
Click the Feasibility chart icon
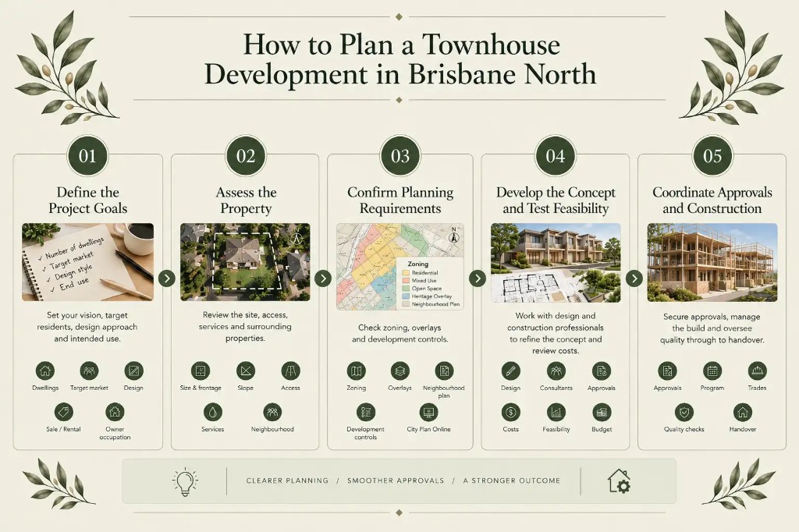556,412
